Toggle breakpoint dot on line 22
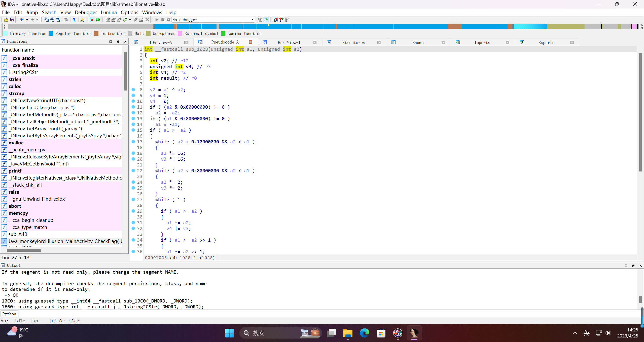Image resolution: width=644 pixels, height=342 pixels. [133, 170]
